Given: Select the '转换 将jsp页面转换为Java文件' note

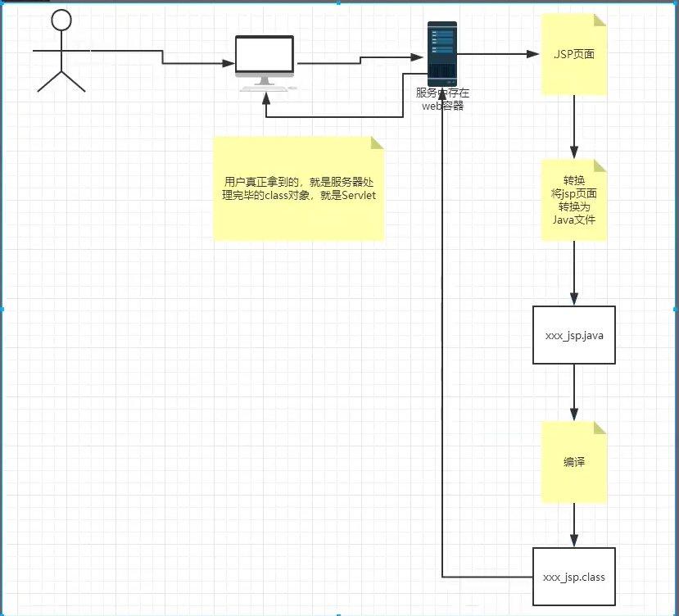Looking at the screenshot, I should click(574, 200).
